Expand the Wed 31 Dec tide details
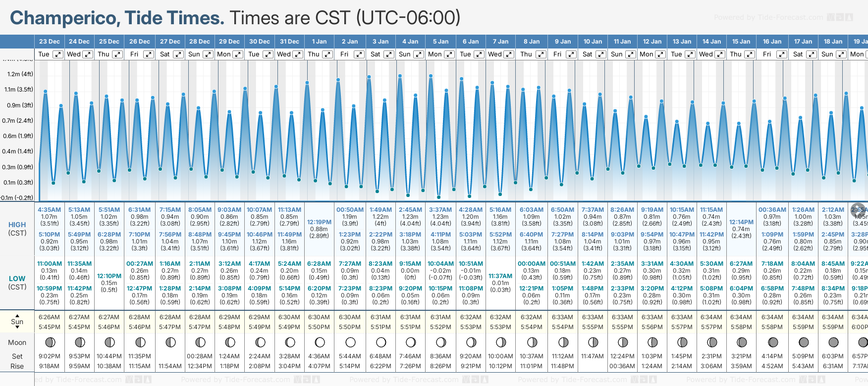Image resolution: width=868 pixels, height=386 pixels. (x=297, y=54)
